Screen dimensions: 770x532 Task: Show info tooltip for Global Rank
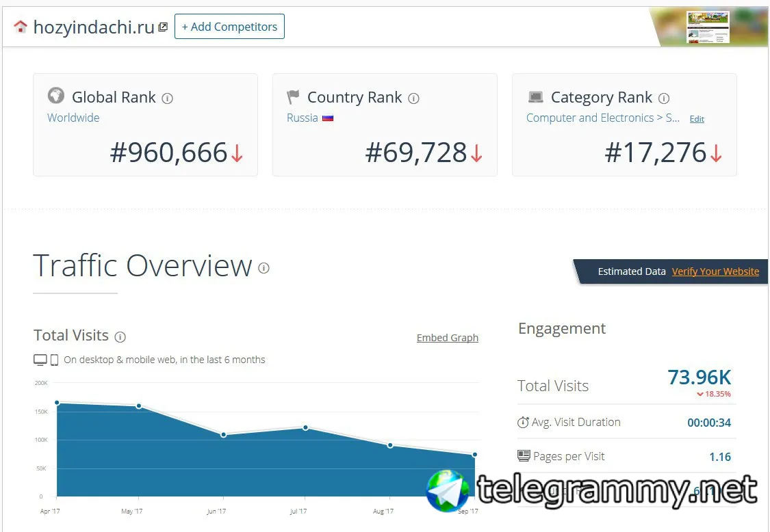(168, 98)
